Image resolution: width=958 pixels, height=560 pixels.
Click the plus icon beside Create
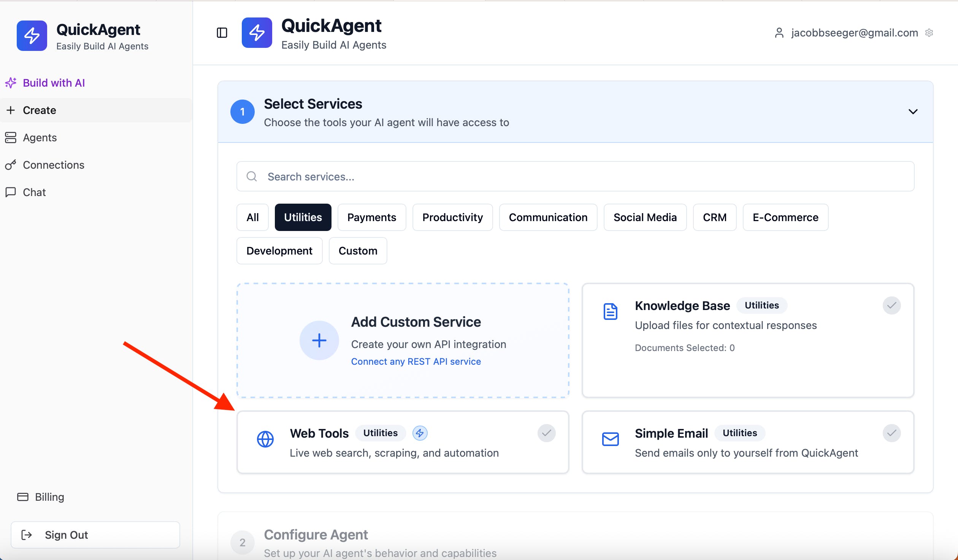pyautogui.click(x=11, y=110)
